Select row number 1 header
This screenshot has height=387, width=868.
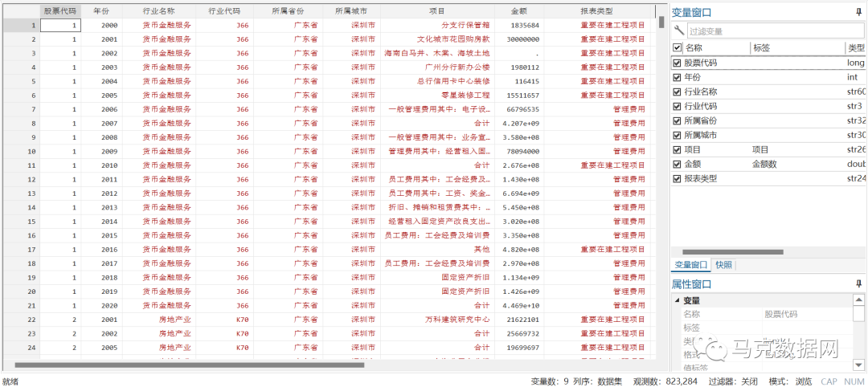click(x=20, y=26)
